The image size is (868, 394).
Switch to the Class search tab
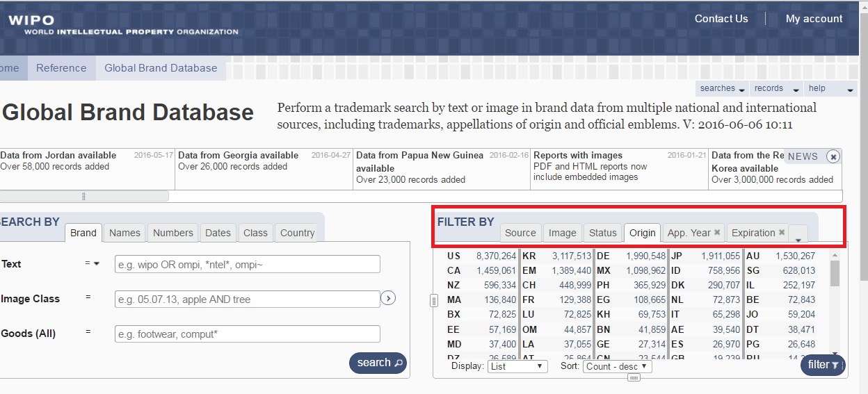(x=255, y=233)
